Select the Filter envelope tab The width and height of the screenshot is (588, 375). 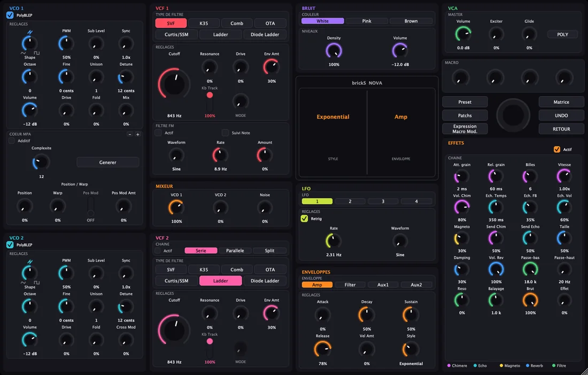point(350,285)
